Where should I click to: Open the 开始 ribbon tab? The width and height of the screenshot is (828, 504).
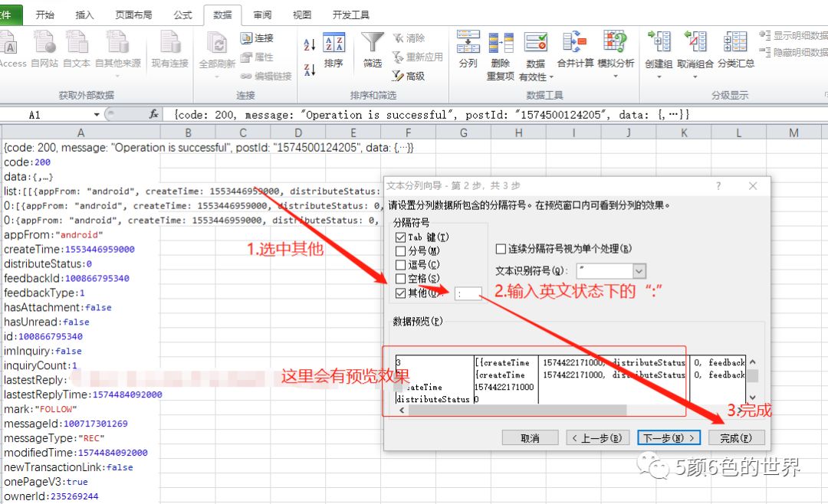(x=45, y=15)
